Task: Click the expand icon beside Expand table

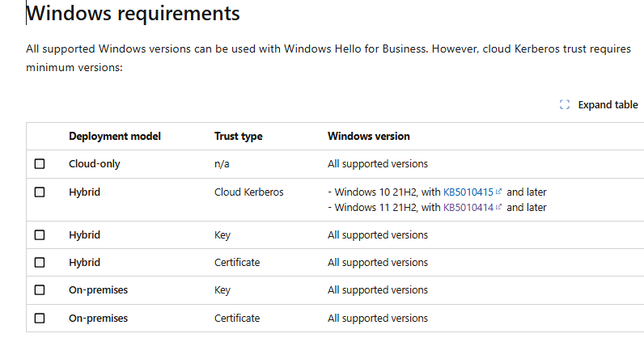Action: (565, 104)
